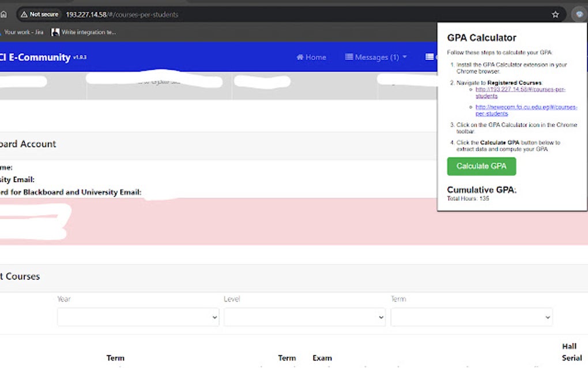
Task: Open the Messages (1) navigation item
Action: pyautogui.click(x=375, y=57)
